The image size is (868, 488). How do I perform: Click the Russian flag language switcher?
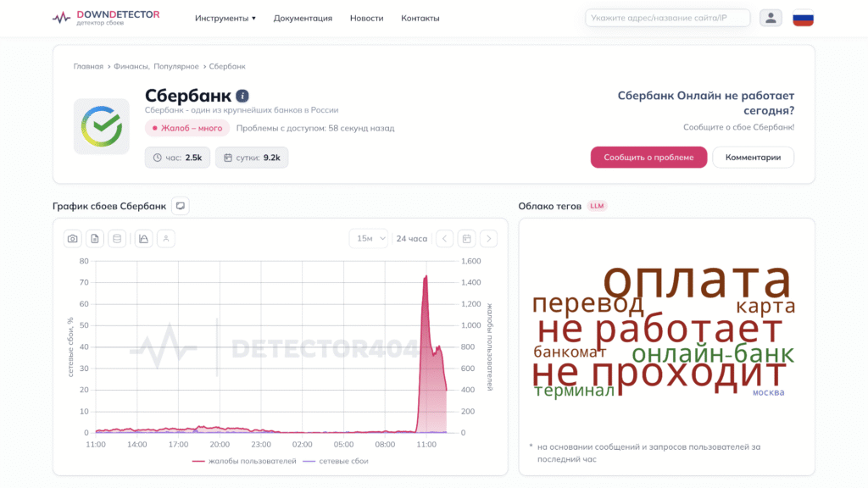tap(802, 16)
